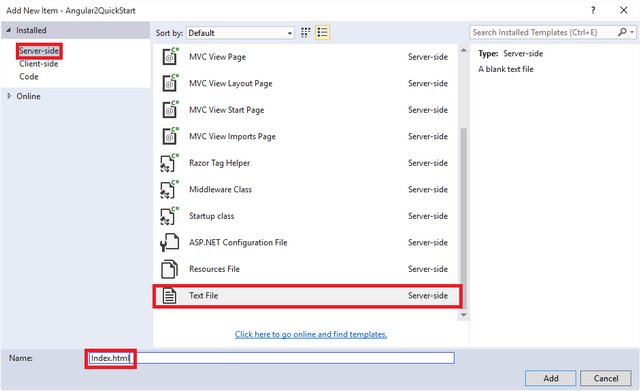Click the Startup class icon
Viewport: 640px width, 391px height.
pos(169,215)
